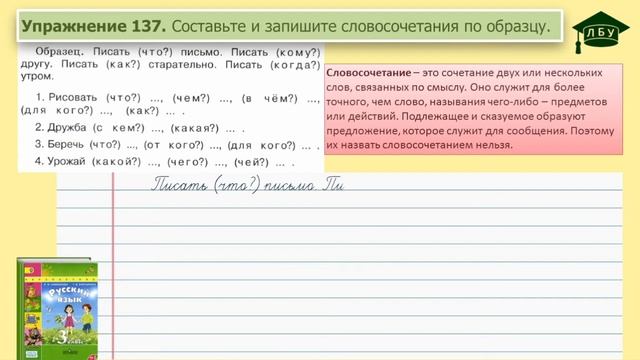This screenshot has width=640, height=360.
Task: Click handwritten text 'Писать (что?) письмо'
Action: 233,184
